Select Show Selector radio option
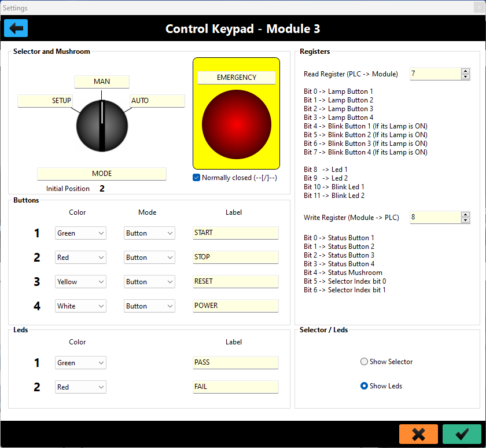This screenshot has height=448, width=486. point(364,362)
